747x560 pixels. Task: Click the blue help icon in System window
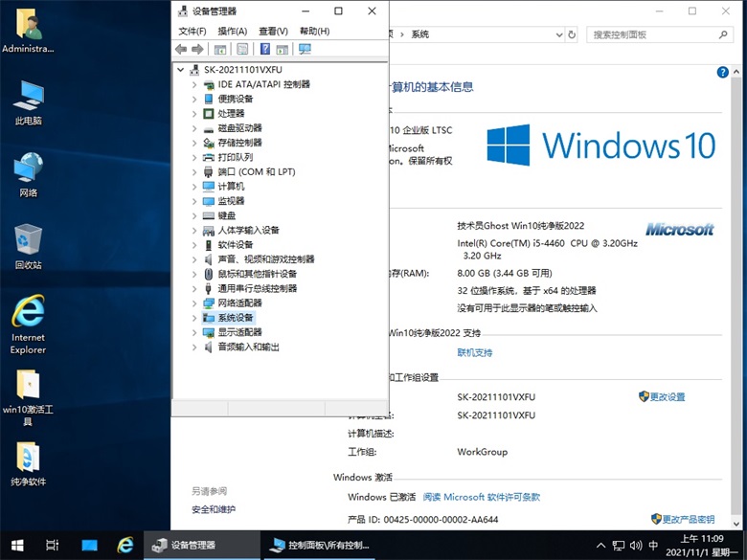(x=723, y=72)
